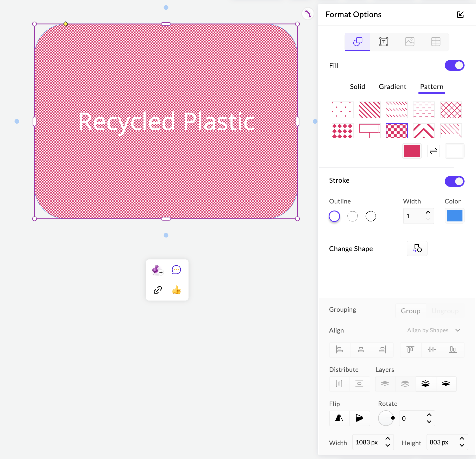This screenshot has height=459, width=476.
Task: Align shapes to horizontal center
Action: 361,350
